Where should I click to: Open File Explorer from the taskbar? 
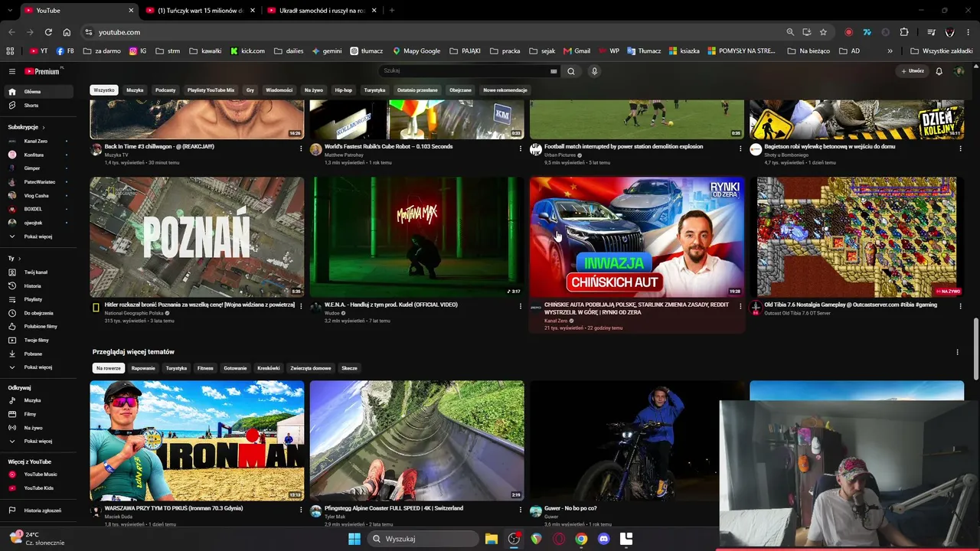point(492,539)
